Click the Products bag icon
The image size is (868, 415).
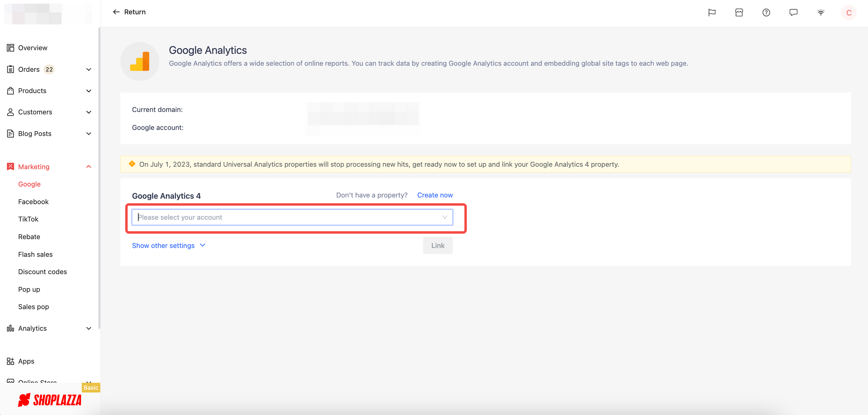coord(10,90)
